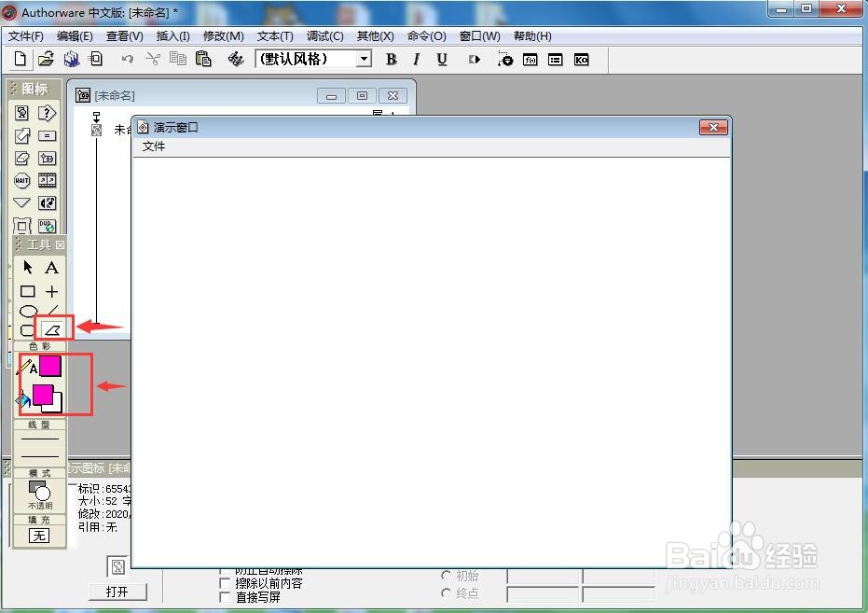Click the white background color swatch
Image resolution: width=868 pixels, height=613 pixels.
[x=57, y=407]
